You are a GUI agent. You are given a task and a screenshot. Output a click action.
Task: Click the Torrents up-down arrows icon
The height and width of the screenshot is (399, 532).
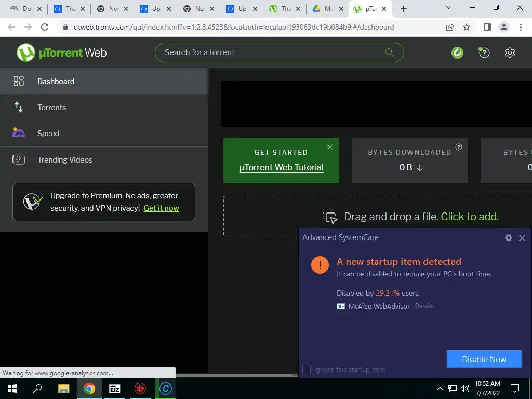pyautogui.click(x=19, y=107)
